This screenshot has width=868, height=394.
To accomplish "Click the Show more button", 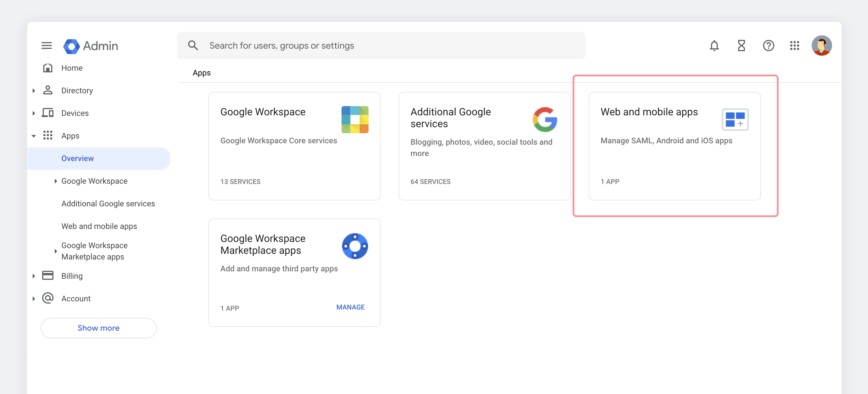I will click(98, 328).
